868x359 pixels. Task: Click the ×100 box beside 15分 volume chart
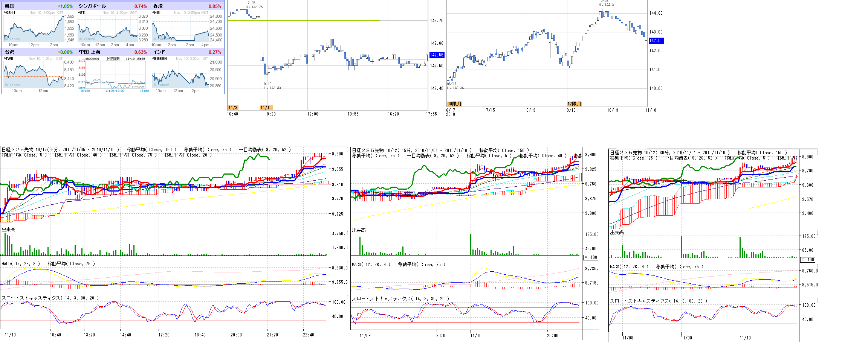point(591,257)
